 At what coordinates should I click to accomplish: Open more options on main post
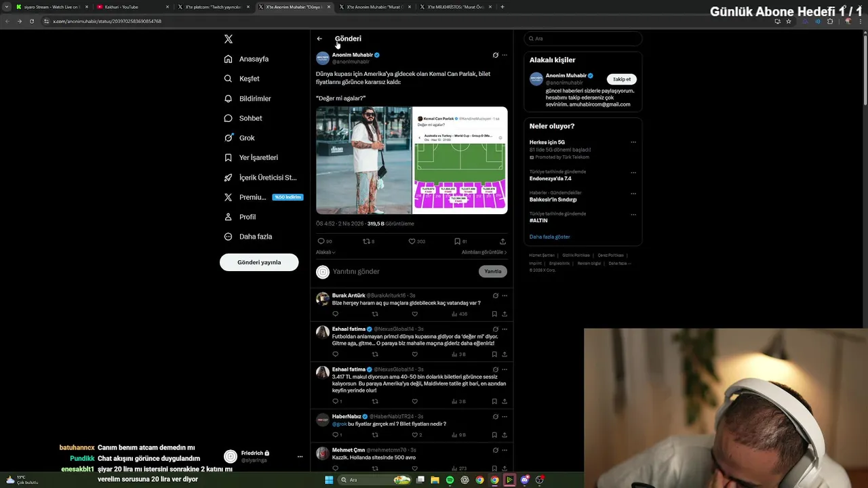505,55
